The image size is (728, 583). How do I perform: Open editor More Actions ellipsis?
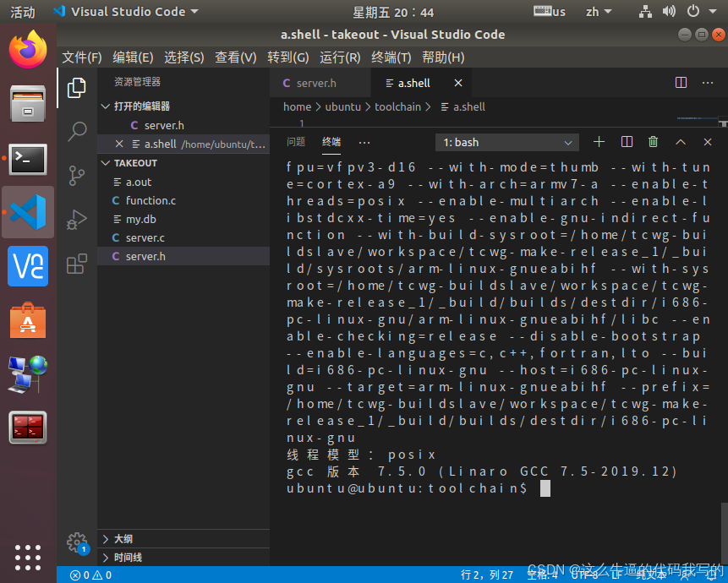pos(708,83)
